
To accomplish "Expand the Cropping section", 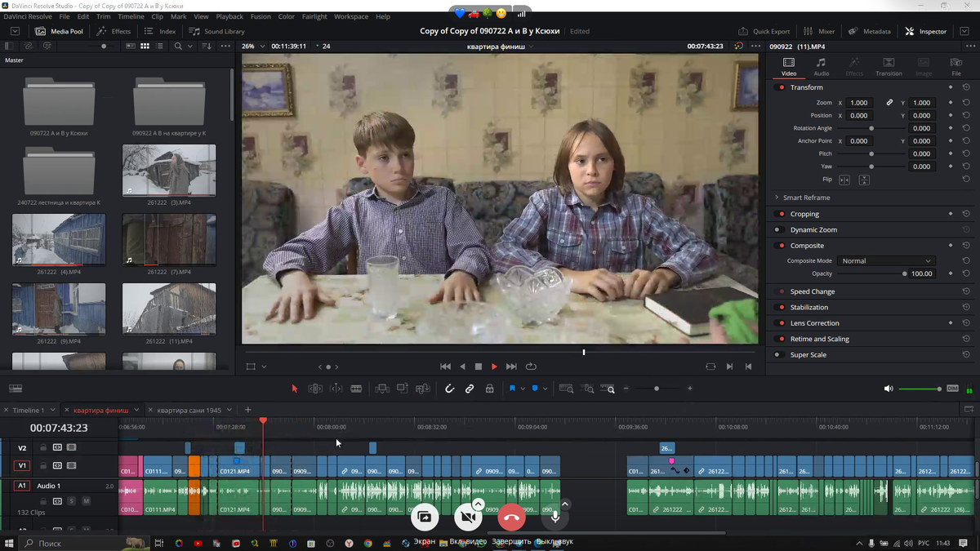I will point(804,214).
